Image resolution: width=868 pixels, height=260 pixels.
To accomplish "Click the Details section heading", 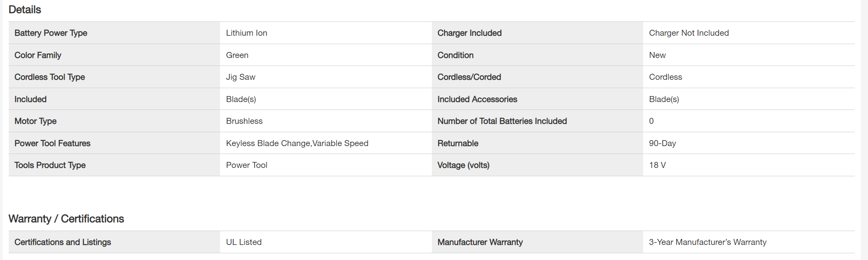I will coord(25,10).
